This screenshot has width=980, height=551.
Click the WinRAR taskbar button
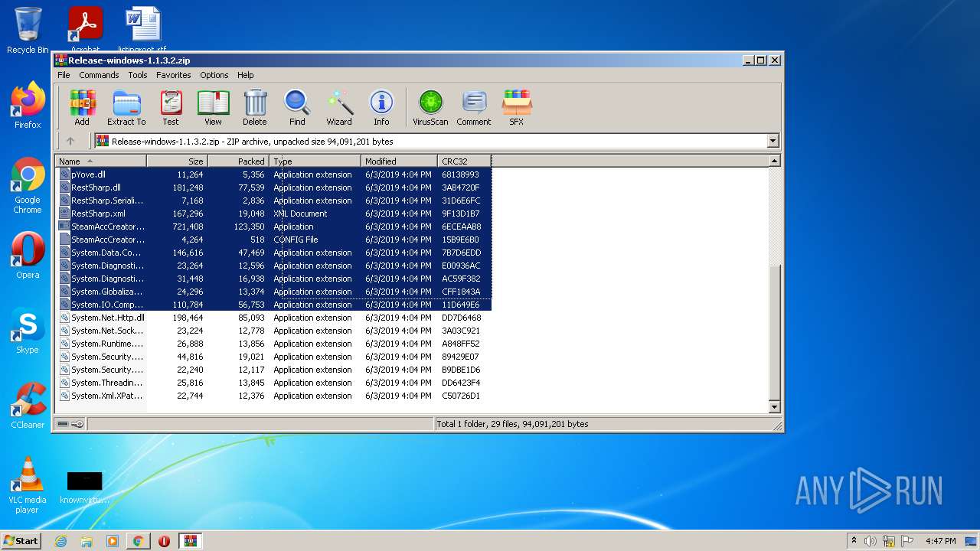pos(190,541)
